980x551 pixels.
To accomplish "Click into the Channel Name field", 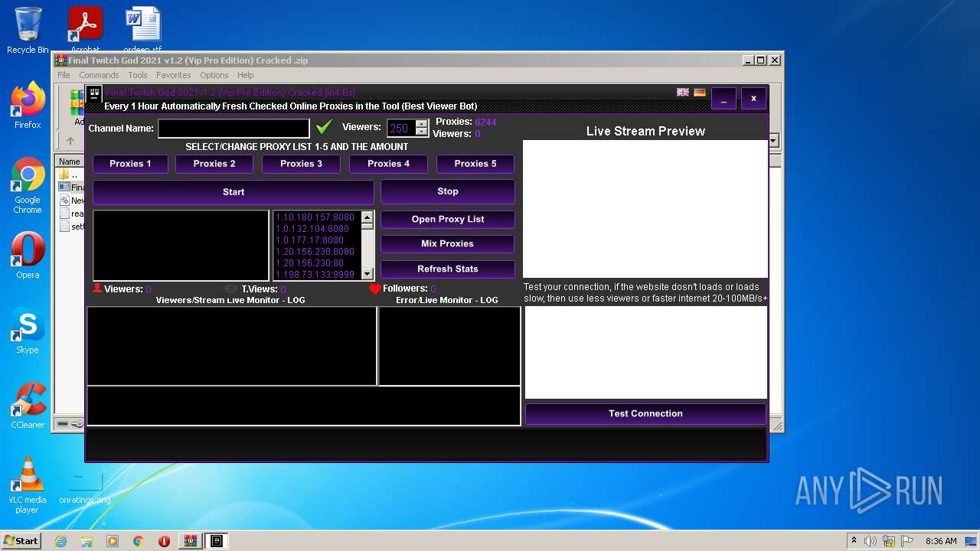I will (234, 128).
